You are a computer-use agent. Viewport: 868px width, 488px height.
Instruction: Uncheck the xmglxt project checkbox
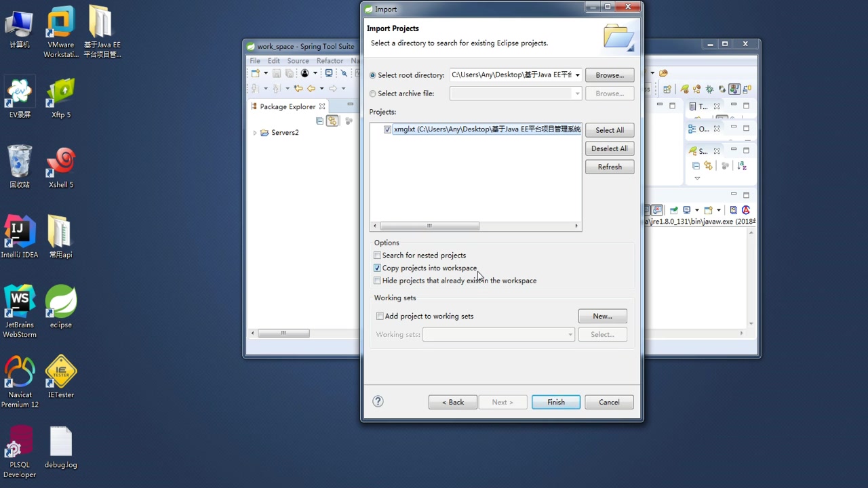click(388, 129)
